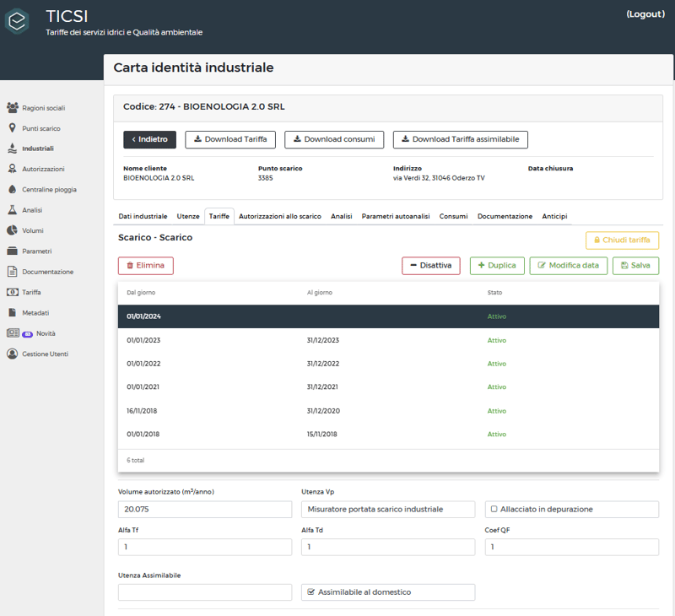Open Gestione Utenti user icon
The image size is (675, 616).
pyautogui.click(x=13, y=354)
